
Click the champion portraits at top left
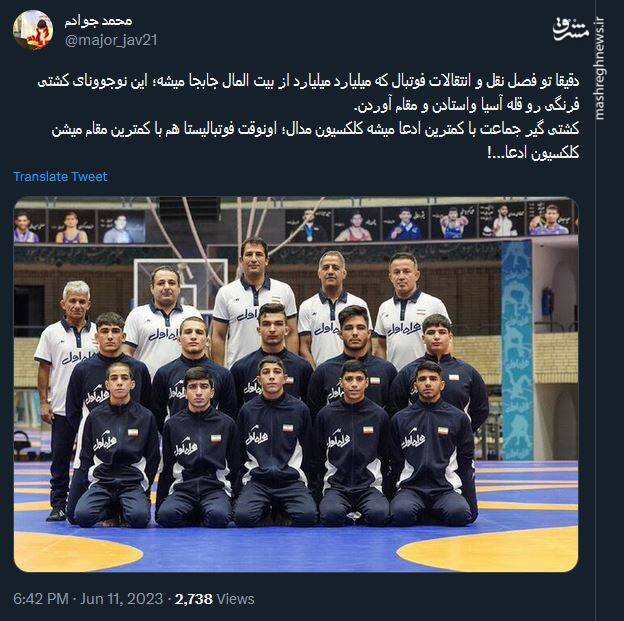[x=80, y=226]
